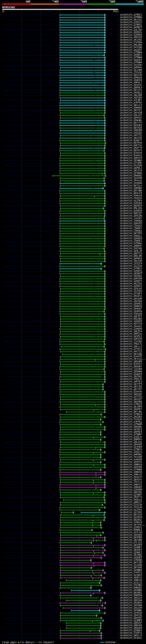Open UniRef100_C5IU93 entry

click(131, 72)
